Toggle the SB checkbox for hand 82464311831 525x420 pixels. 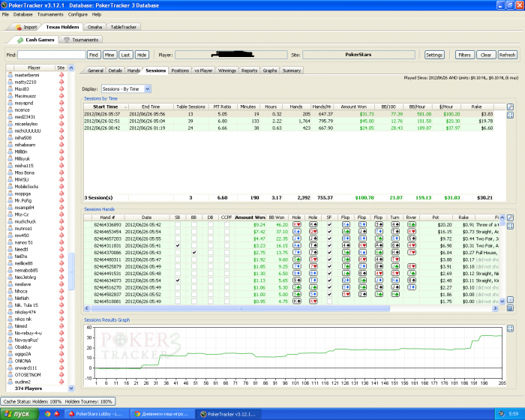tap(177, 245)
